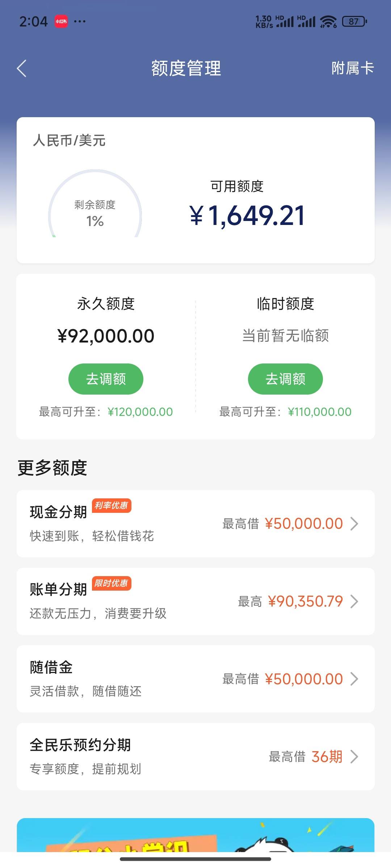Tap the back arrow icon

(x=22, y=68)
